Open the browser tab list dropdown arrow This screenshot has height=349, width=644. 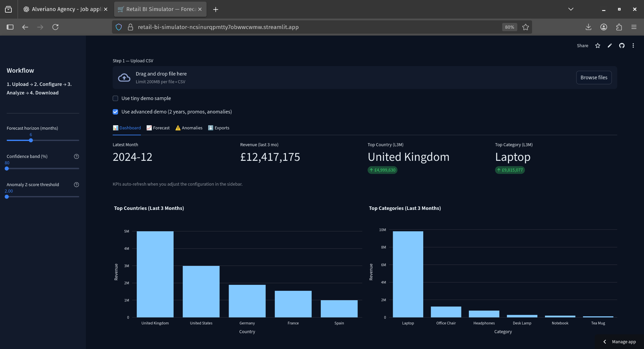pos(571,9)
